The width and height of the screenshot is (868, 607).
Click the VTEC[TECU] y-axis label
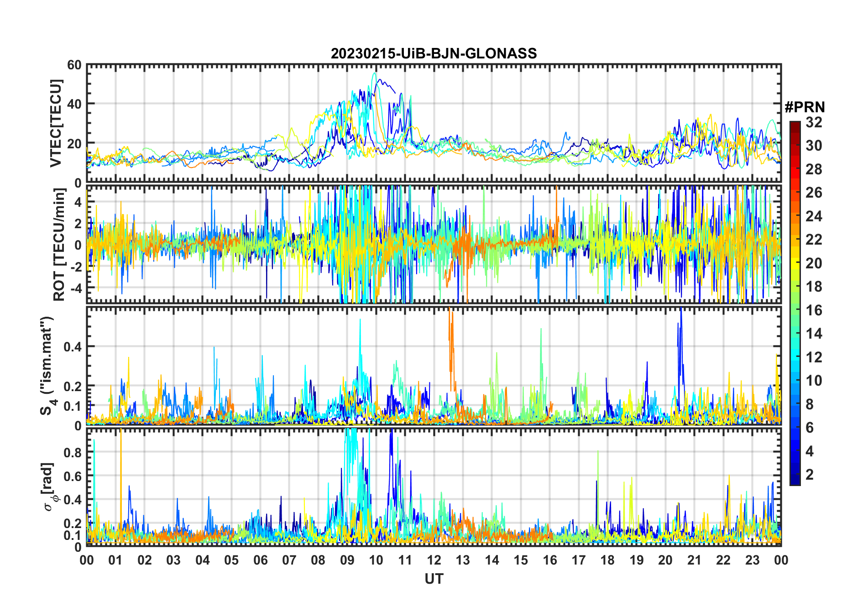56,123
